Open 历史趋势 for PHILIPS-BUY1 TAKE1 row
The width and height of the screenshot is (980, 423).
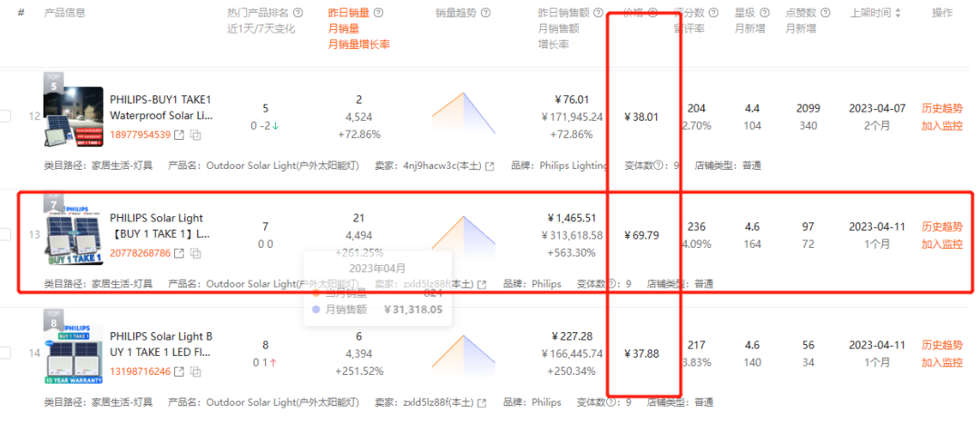(942, 108)
